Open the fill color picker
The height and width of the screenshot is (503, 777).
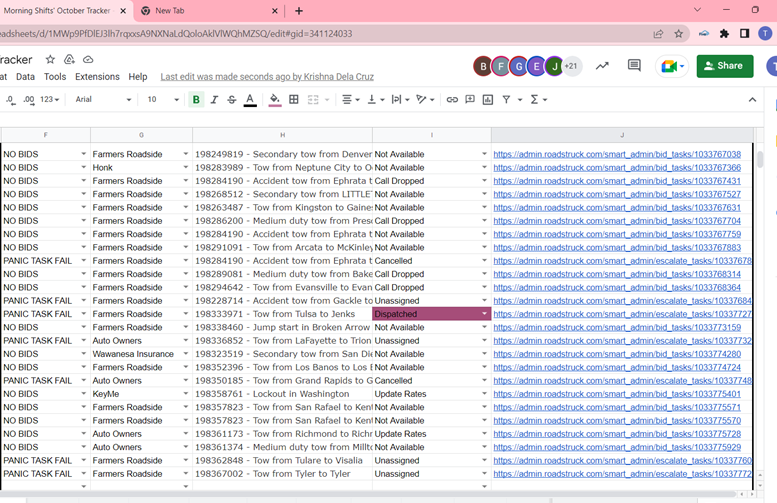click(275, 100)
